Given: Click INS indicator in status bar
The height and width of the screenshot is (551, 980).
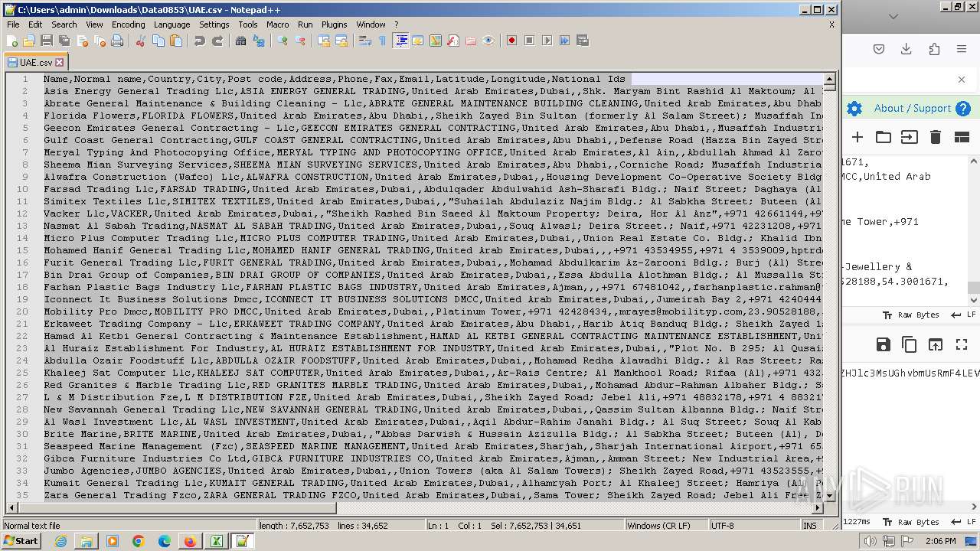Looking at the screenshot, I should tap(809, 526).
